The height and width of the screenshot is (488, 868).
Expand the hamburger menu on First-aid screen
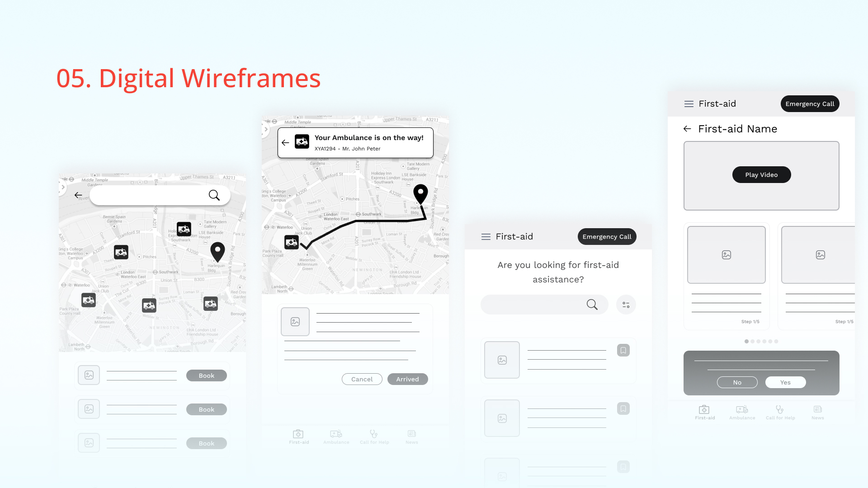coord(485,237)
